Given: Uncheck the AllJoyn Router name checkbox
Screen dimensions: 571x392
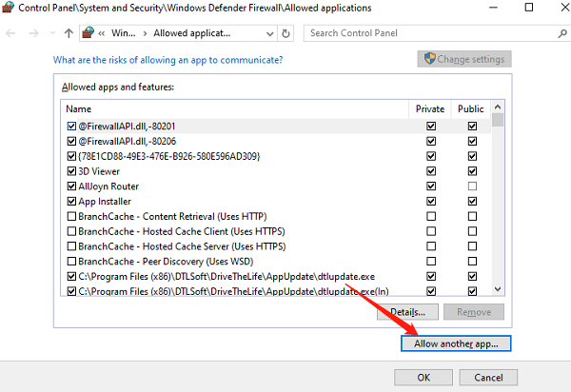Looking at the screenshot, I should [x=71, y=186].
